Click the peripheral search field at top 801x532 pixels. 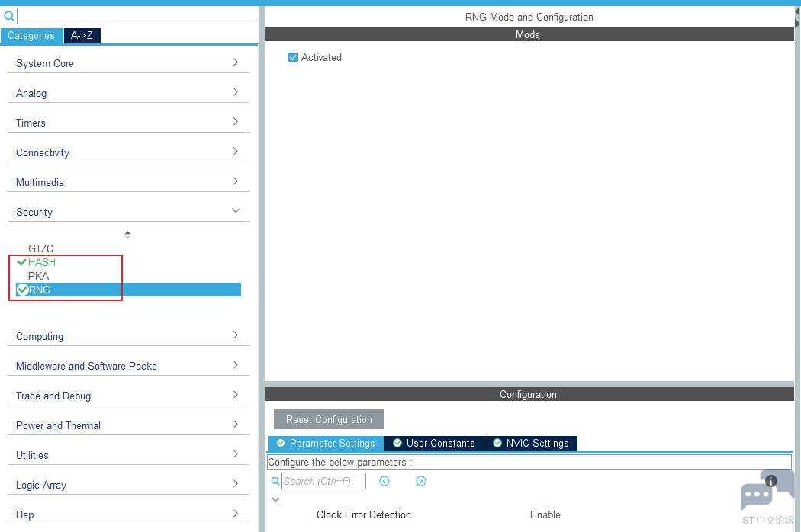(138, 16)
